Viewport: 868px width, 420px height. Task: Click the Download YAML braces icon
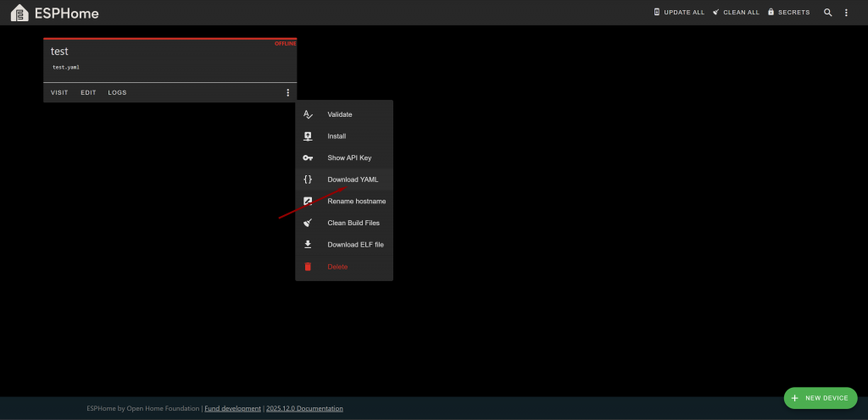click(x=308, y=180)
